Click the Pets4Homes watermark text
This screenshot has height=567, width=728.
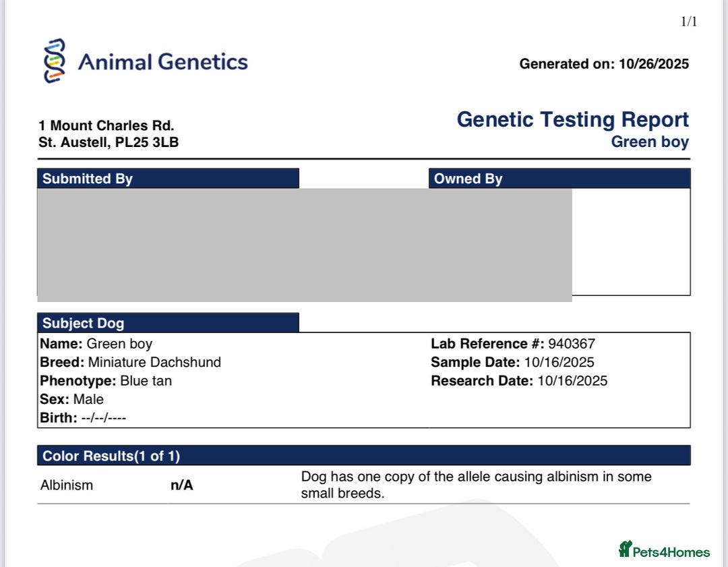pos(671,552)
